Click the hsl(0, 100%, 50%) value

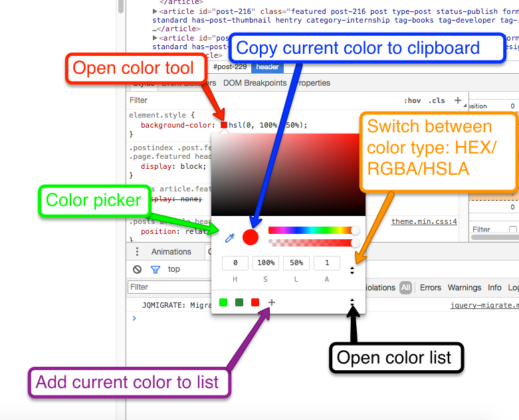coord(267,125)
